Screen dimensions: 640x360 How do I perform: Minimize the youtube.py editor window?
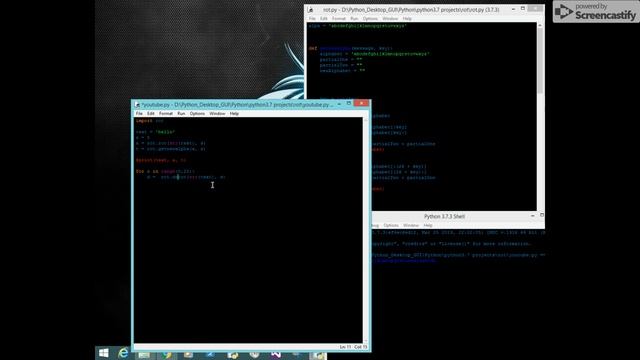(339, 104)
